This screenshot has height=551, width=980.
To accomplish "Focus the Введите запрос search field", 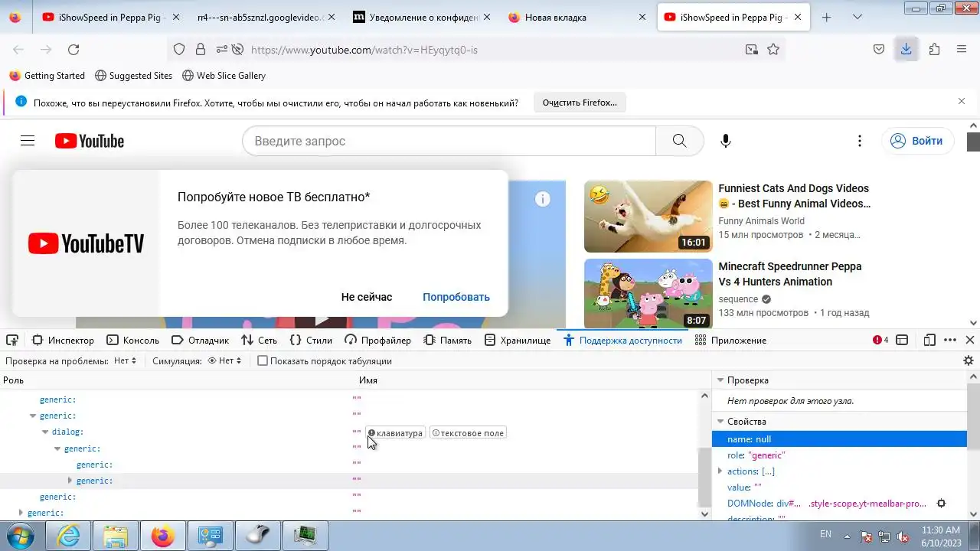I will [449, 141].
